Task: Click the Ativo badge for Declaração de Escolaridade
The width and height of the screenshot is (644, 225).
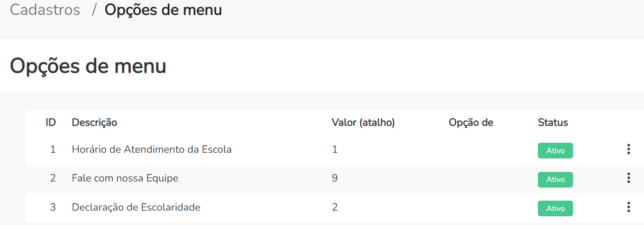Action: [x=555, y=208]
